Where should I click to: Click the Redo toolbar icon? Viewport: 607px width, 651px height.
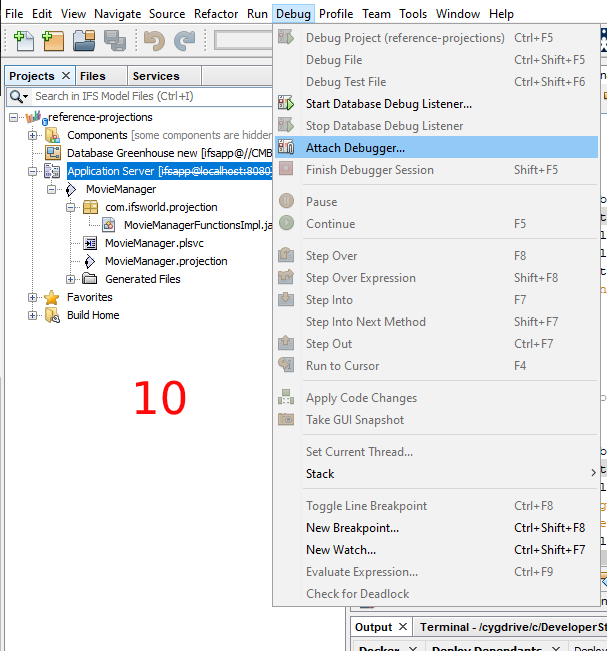click(x=185, y=41)
